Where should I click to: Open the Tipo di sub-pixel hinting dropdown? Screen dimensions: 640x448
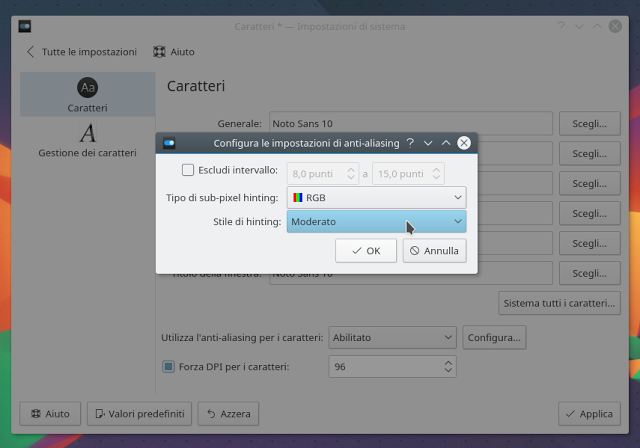(376, 197)
